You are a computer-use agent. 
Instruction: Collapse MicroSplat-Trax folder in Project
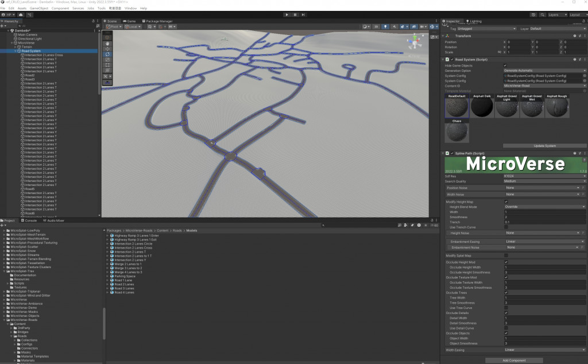4,271
